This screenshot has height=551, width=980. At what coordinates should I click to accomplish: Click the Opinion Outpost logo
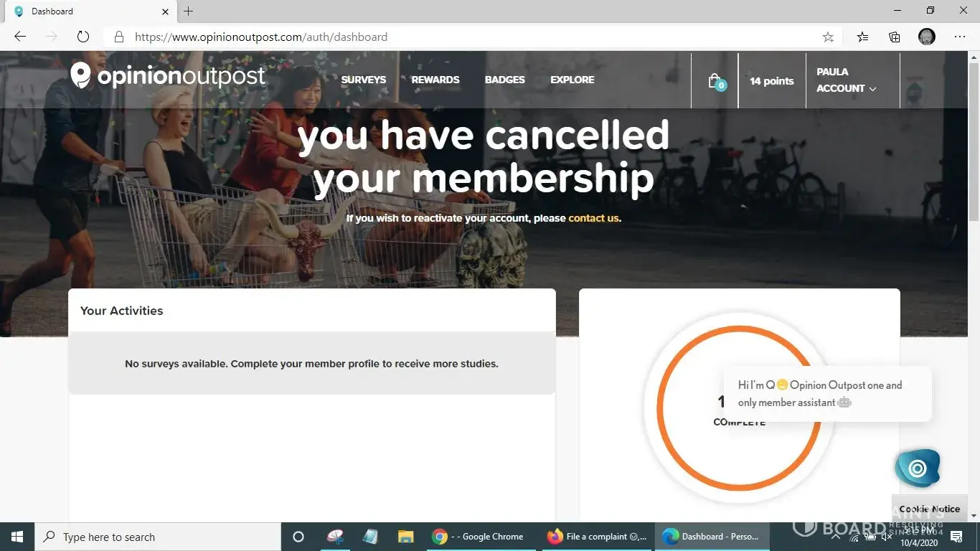[x=168, y=75]
